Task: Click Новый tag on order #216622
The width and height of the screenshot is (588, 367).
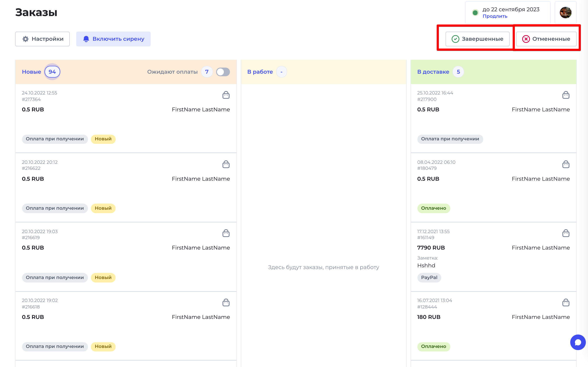Action: [x=103, y=208]
